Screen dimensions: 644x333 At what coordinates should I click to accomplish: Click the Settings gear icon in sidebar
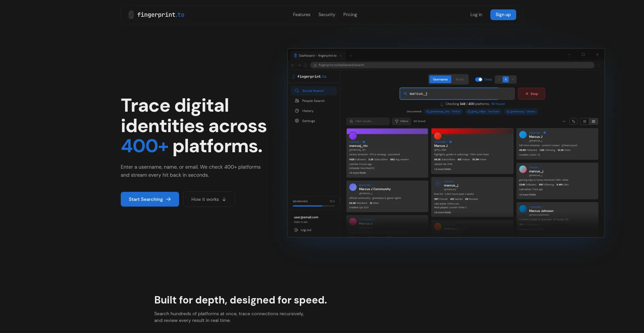pyautogui.click(x=297, y=121)
